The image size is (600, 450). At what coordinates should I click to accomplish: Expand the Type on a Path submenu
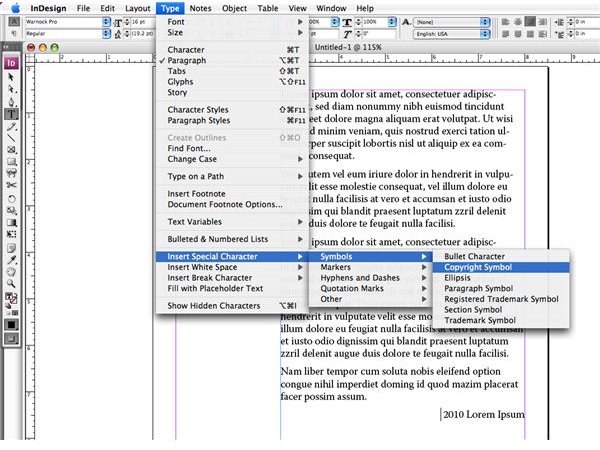click(x=232, y=176)
